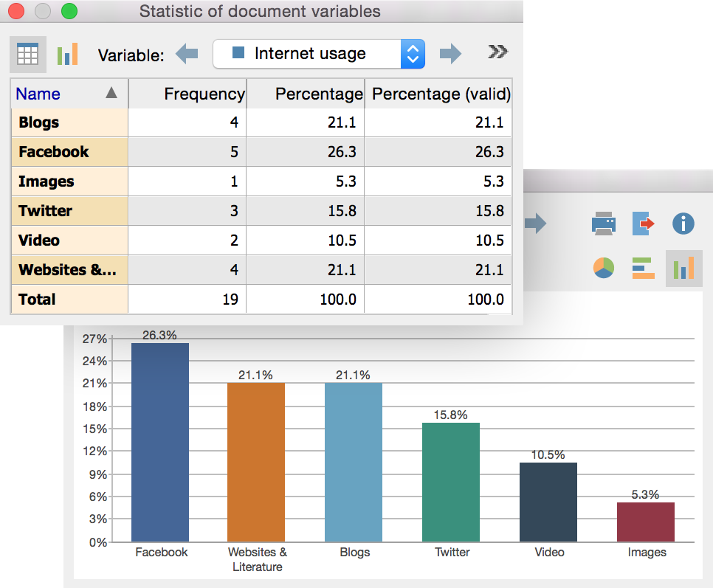Switch to table view icon
713x588 pixels.
28,55
